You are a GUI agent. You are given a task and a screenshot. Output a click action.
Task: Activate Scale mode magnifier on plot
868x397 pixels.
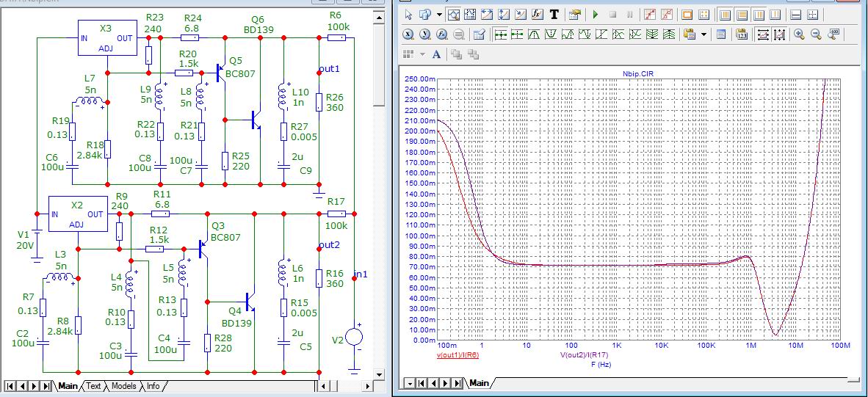click(x=454, y=15)
